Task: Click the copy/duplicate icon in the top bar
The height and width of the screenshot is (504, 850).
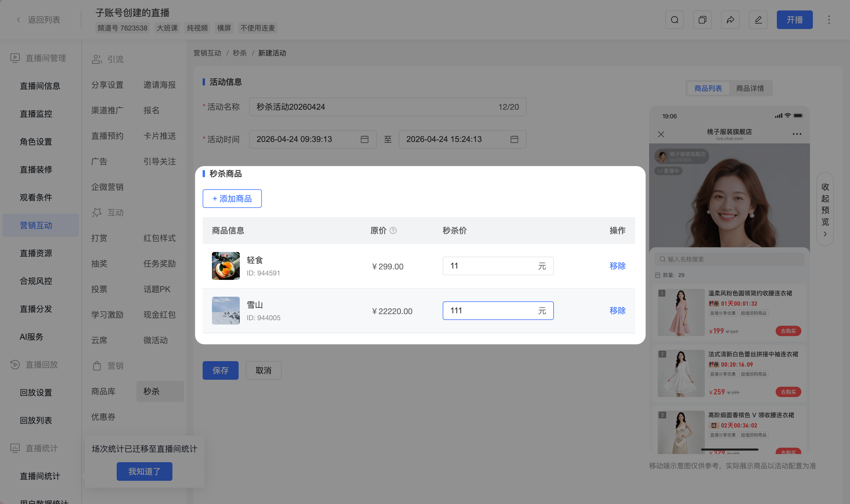Action: [x=702, y=20]
